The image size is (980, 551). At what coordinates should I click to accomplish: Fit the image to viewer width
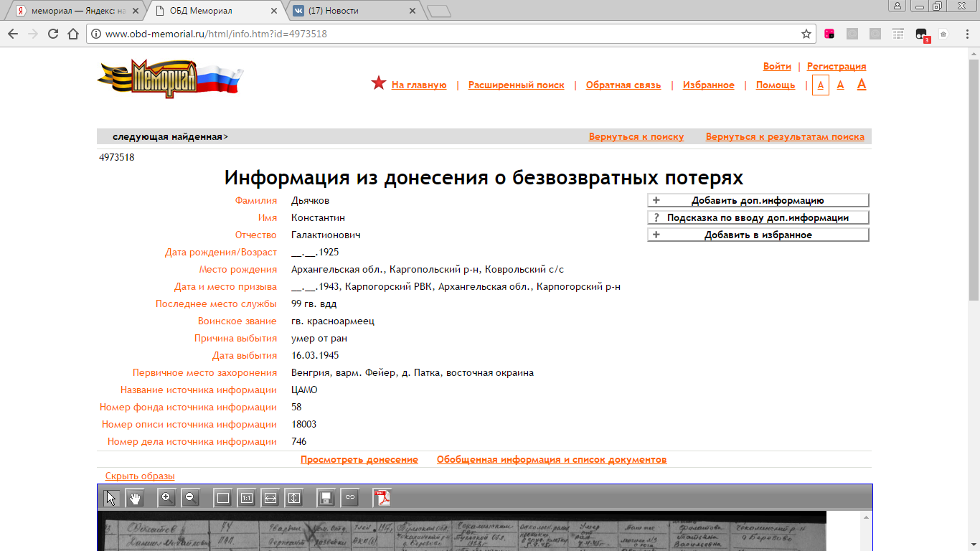tap(270, 498)
